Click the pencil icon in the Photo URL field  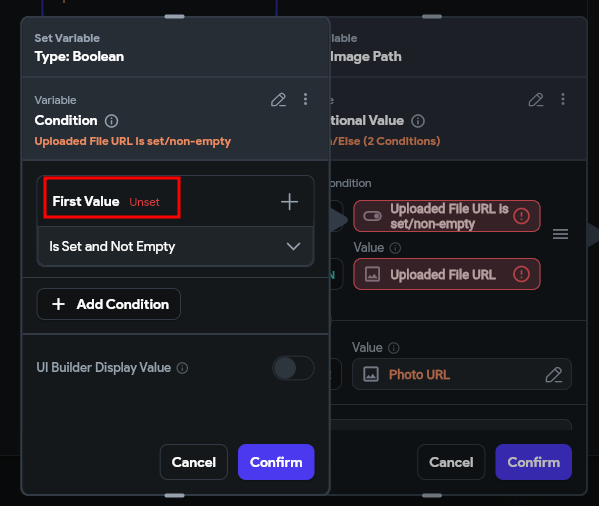(x=554, y=375)
